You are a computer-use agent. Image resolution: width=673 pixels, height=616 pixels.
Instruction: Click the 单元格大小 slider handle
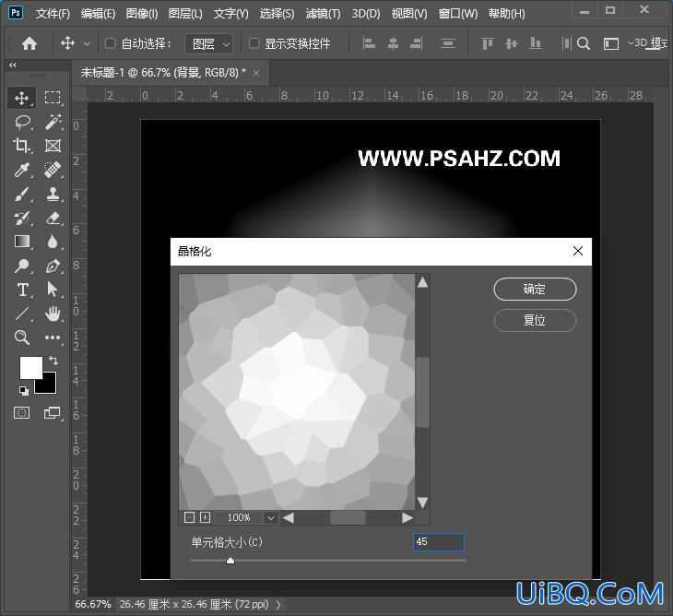(x=230, y=560)
